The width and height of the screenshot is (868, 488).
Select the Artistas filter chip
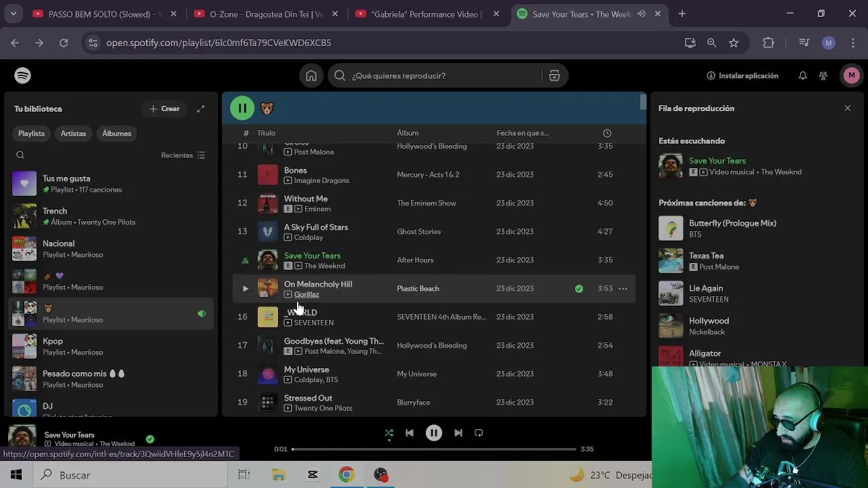pos(73,134)
